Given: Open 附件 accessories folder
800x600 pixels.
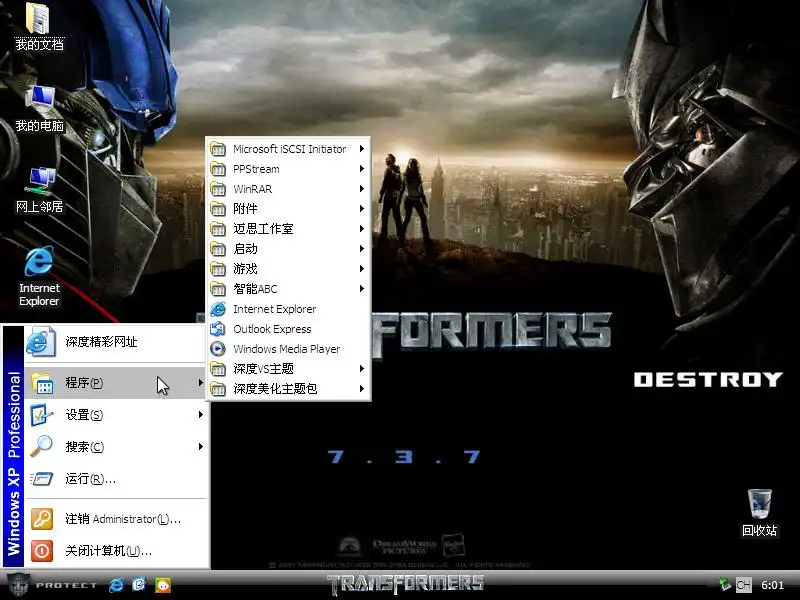Looking at the screenshot, I should (288, 209).
